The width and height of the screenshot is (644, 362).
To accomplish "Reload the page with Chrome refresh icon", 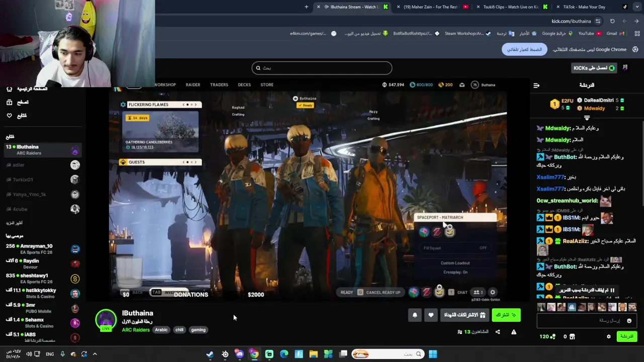I will [x=612, y=21].
